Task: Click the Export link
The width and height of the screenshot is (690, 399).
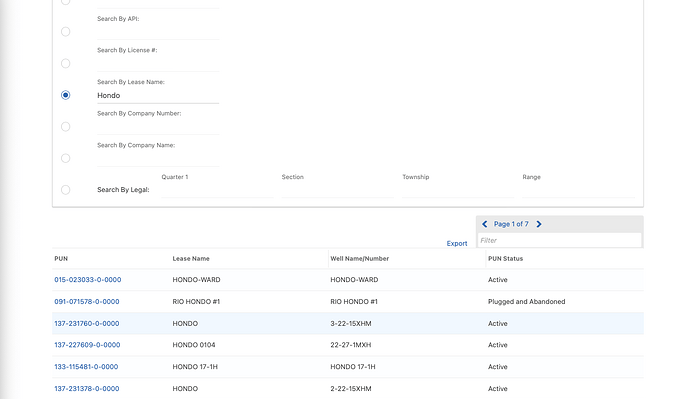Action: [457, 243]
